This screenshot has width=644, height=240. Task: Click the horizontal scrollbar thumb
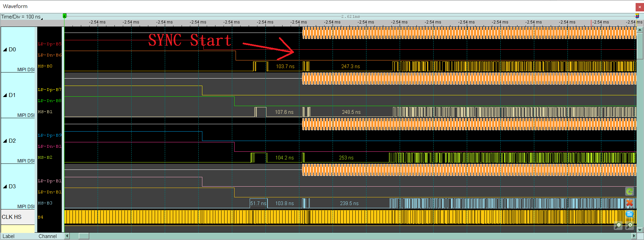coord(84,236)
